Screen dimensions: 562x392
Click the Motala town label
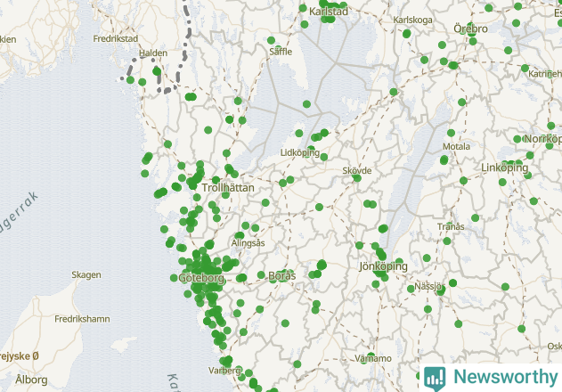pyautogui.click(x=456, y=147)
